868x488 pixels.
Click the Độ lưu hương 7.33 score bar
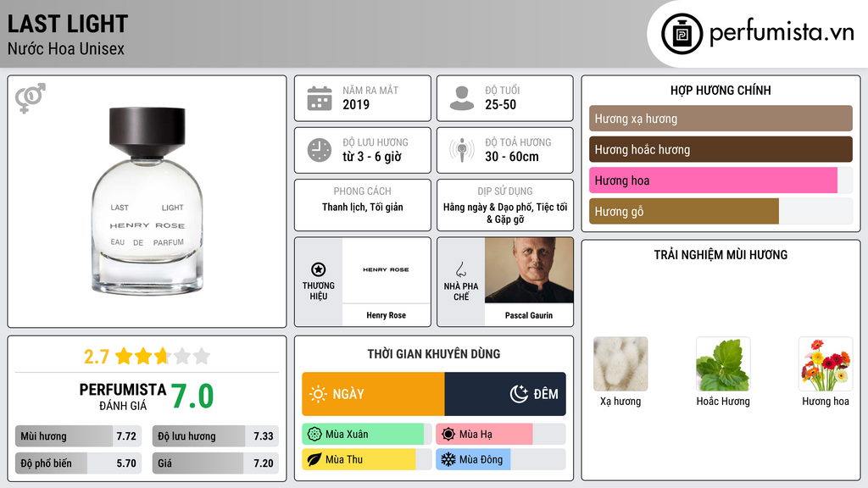point(215,436)
